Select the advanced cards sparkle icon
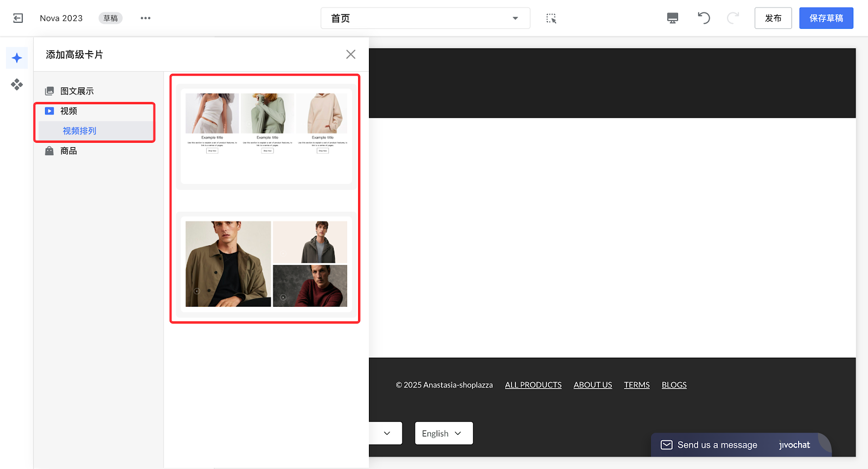 click(x=17, y=58)
